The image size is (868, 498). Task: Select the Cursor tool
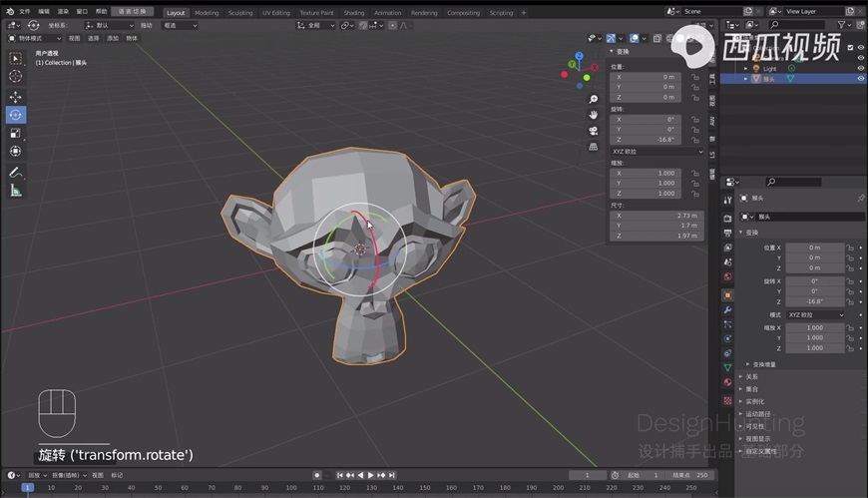click(16, 76)
